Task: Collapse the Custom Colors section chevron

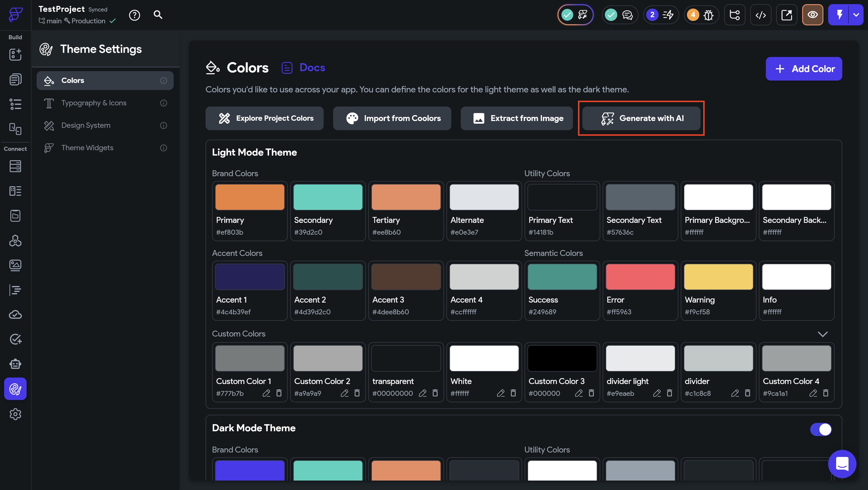Action: click(x=823, y=334)
